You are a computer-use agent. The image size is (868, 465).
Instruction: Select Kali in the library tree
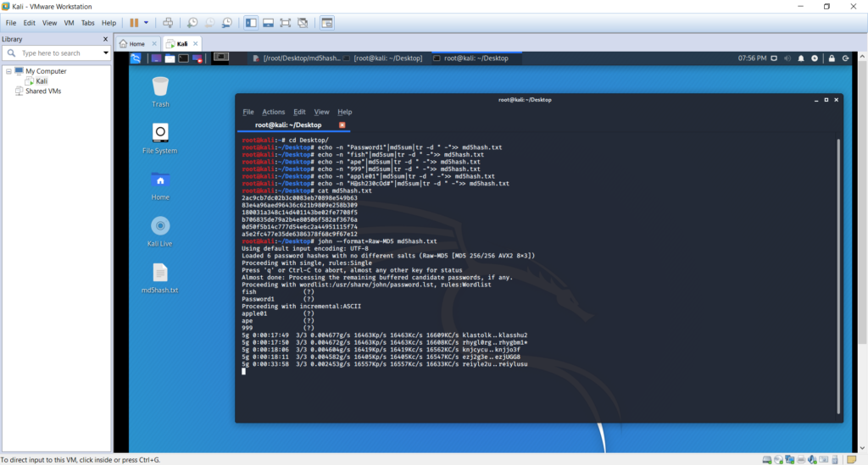pos(42,81)
